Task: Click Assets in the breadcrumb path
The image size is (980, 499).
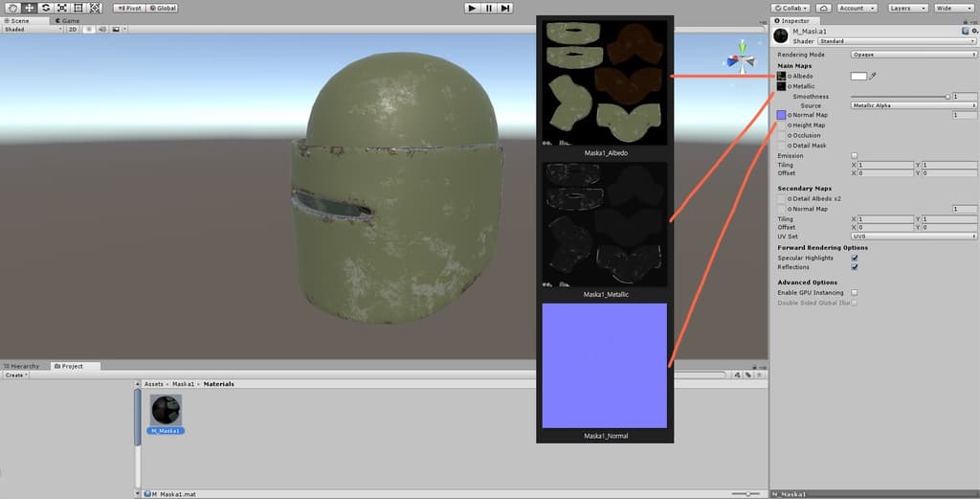Action: [x=154, y=384]
